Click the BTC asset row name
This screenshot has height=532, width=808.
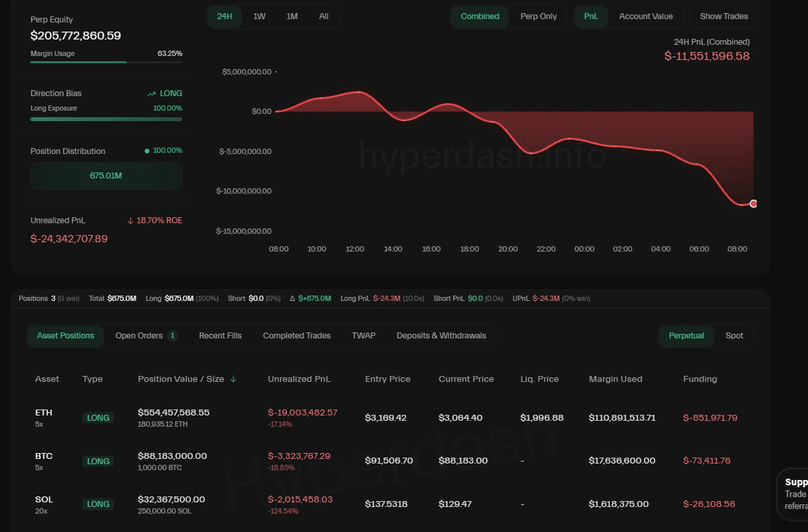(x=43, y=456)
